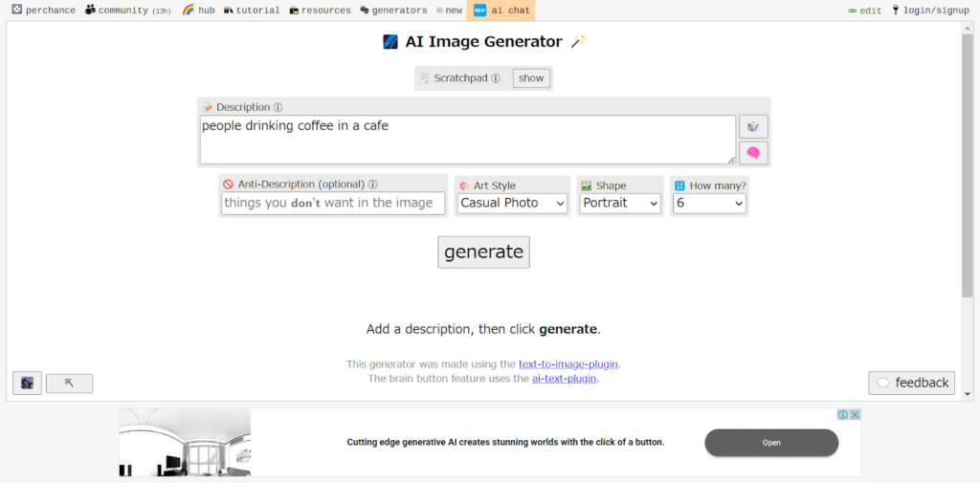The width and height of the screenshot is (980, 483).
Task: Click inside the Anti-Description input field
Action: [333, 203]
